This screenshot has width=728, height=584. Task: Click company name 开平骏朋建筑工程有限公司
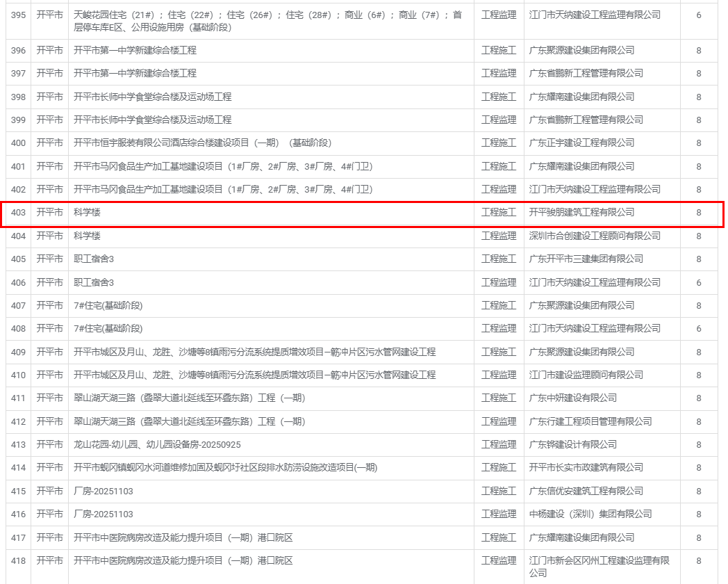click(581, 213)
